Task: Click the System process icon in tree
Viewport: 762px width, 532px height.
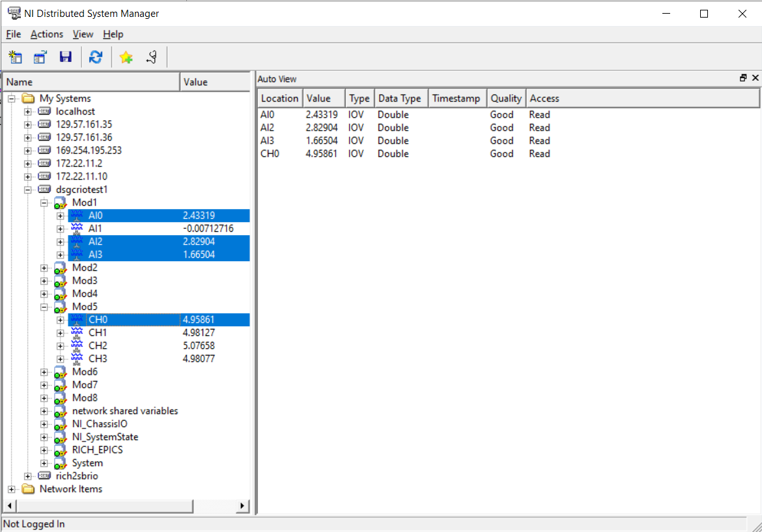Action: tap(61, 464)
